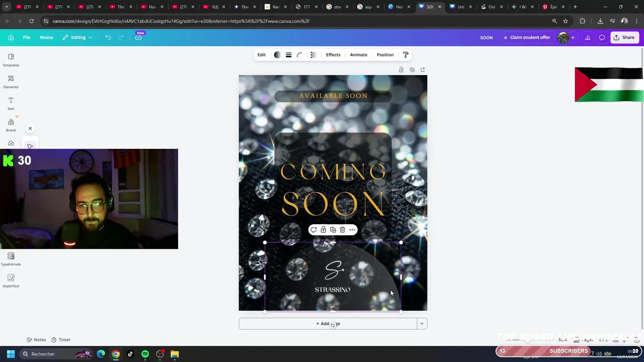Viewport: 644px width, 362px height.
Task: Open Spotify from the taskbar
Action: pyautogui.click(x=145, y=354)
